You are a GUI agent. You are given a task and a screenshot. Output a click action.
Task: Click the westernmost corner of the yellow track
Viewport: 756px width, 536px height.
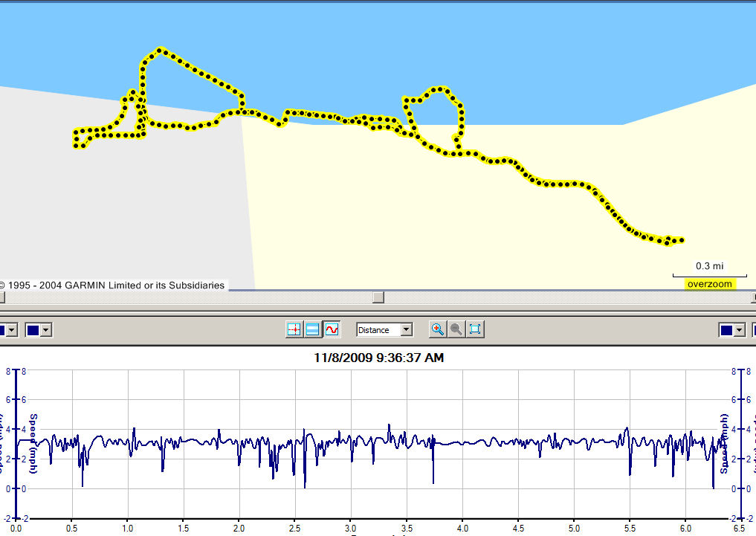coord(76,139)
